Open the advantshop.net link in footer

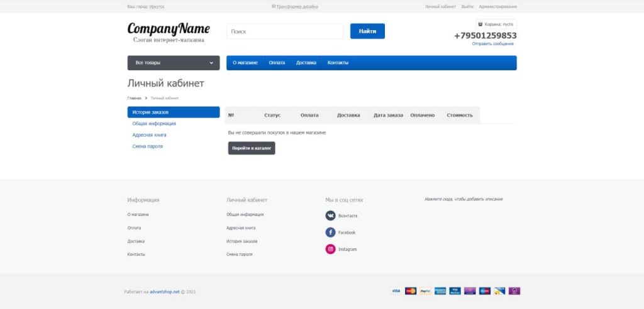click(164, 292)
